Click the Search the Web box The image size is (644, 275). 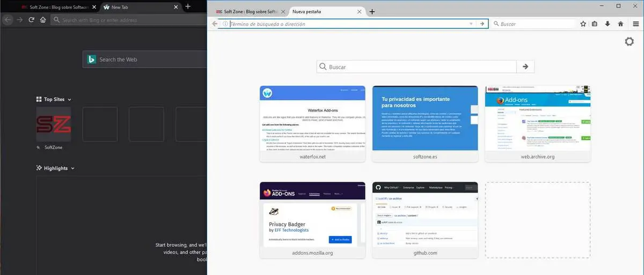[x=145, y=60]
